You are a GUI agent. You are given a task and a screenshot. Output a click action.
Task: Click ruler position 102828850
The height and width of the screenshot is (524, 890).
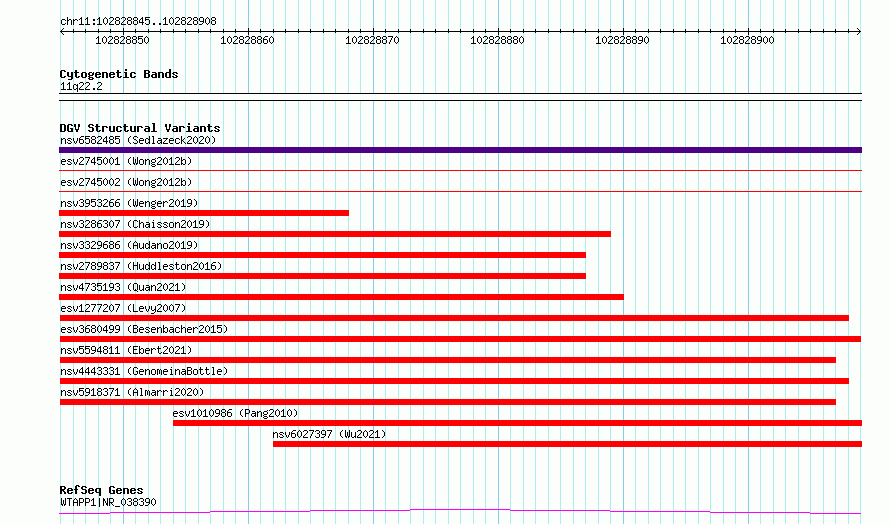[122, 40]
